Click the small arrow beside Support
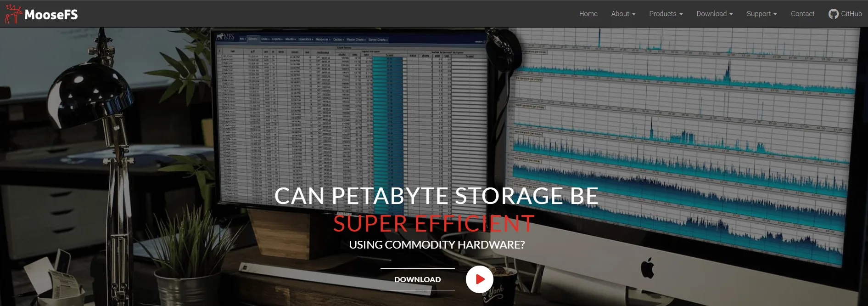 tap(775, 14)
